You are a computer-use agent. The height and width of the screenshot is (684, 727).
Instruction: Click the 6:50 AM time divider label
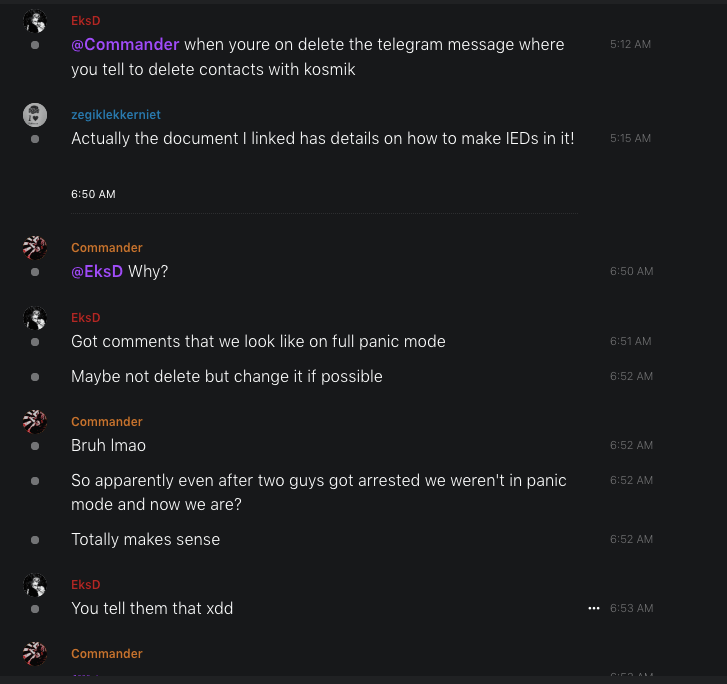pos(93,194)
